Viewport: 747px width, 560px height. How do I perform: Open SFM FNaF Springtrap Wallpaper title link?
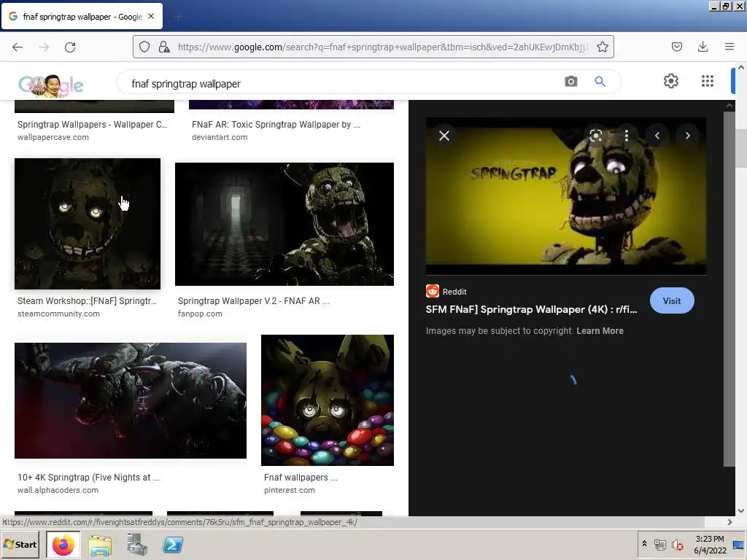pyautogui.click(x=531, y=309)
